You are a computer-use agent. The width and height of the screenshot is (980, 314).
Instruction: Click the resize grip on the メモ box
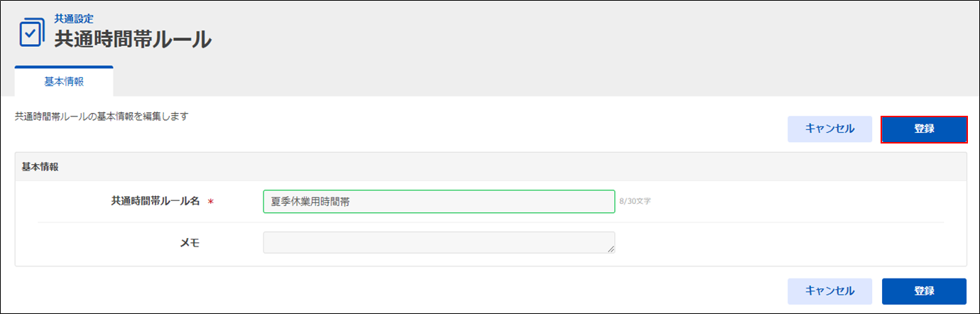pos(611,249)
